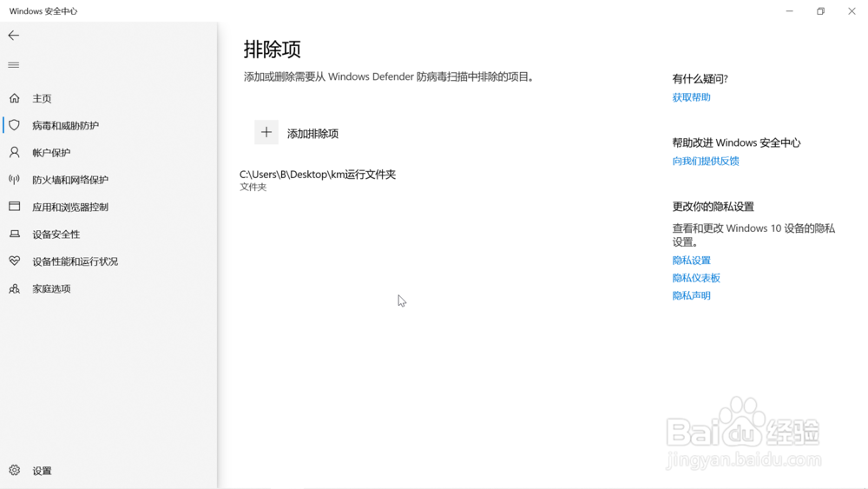
Task: Open 主页 in the sidebar
Action: [42, 98]
